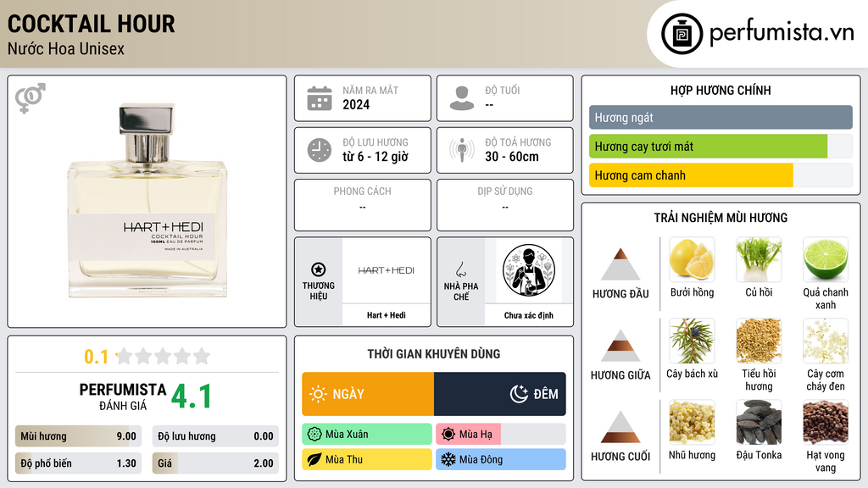Click the Quả chanh xanh lime image
The width and height of the screenshot is (868, 488).
pos(826,259)
